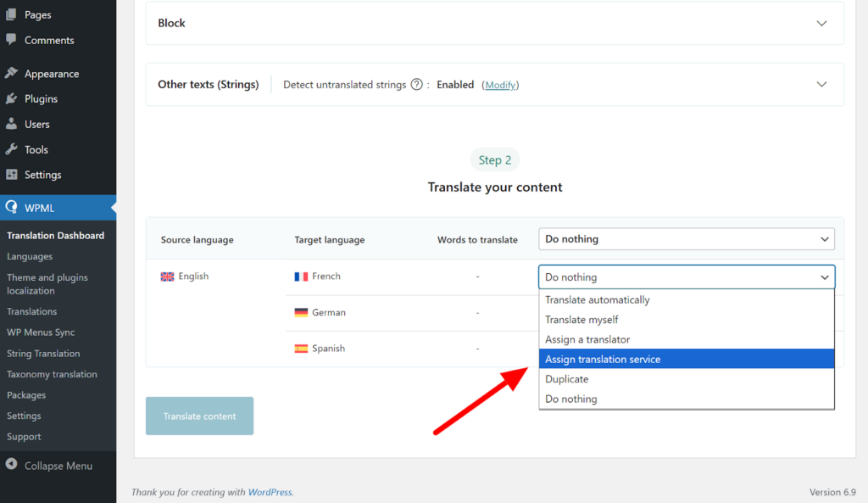Click the English source language label
The height and width of the screenshot is (503, 868).
[x=193, y=276]
